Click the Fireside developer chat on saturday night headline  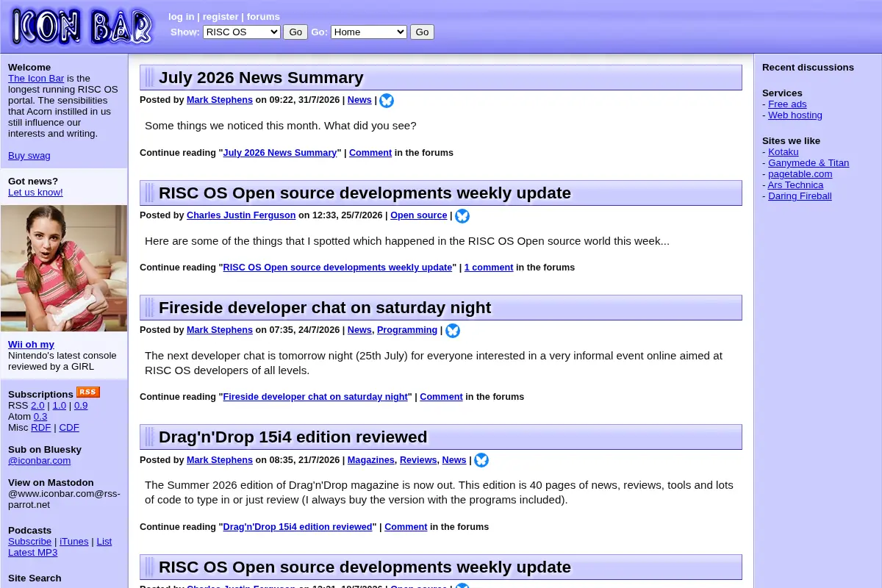tap(325, 307)
